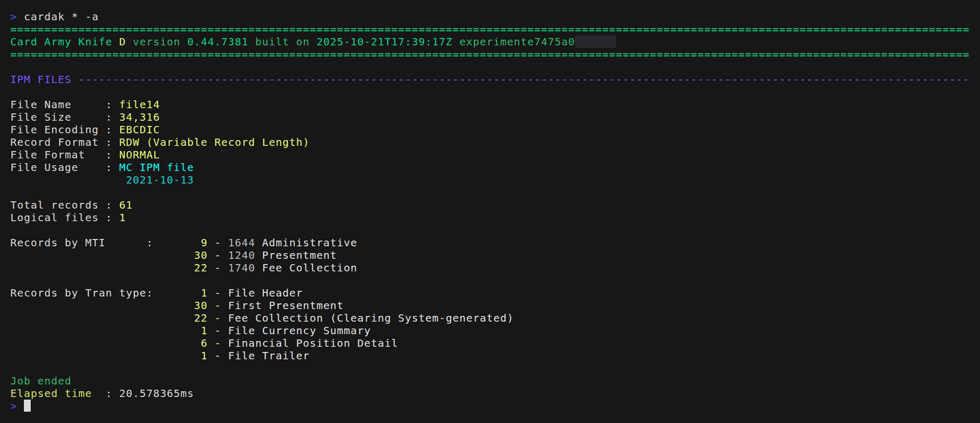The width and height of the screenshot is (980, 423).
Task: Click the total records value '61'
Action: 126,205
